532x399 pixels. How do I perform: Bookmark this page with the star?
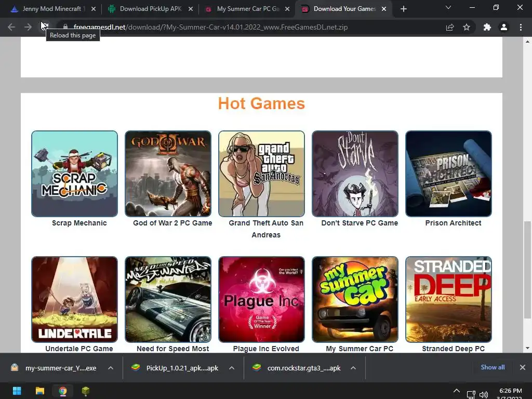[467, 27]
